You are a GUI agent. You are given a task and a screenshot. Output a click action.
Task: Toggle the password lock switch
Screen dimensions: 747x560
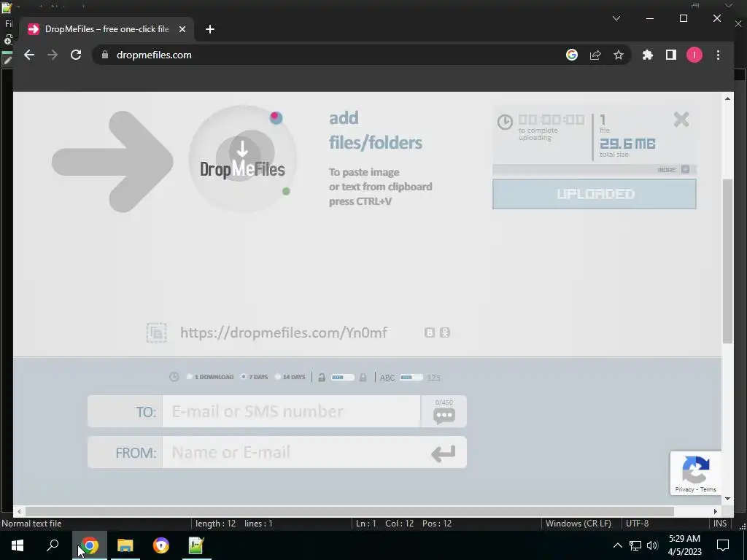(x=343, y=377)
